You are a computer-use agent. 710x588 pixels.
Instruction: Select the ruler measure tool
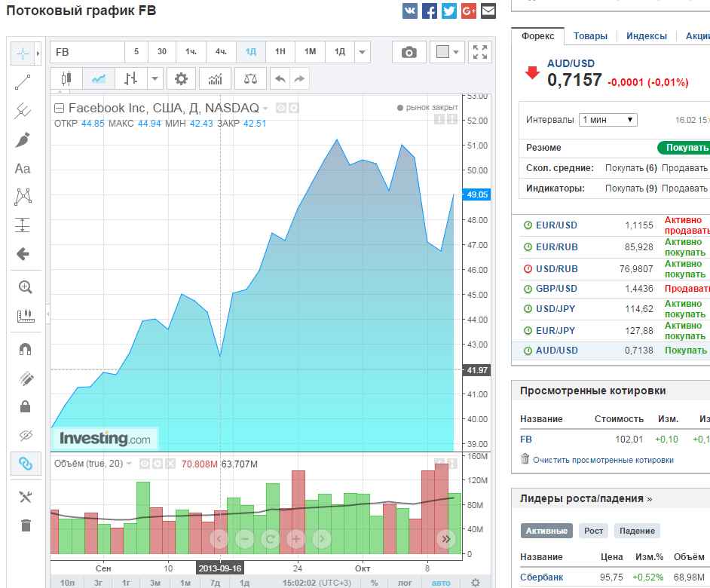click(26, 316)
